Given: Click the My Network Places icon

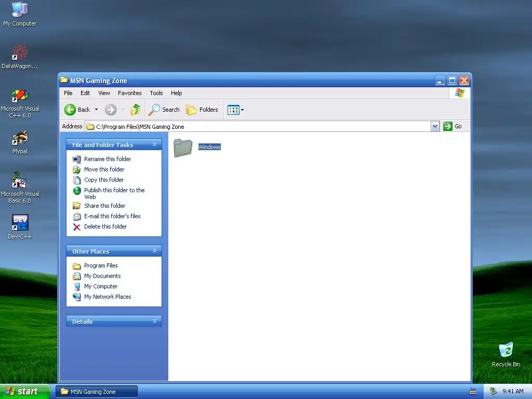Looking at the screenshot, I should pos(77,297).
